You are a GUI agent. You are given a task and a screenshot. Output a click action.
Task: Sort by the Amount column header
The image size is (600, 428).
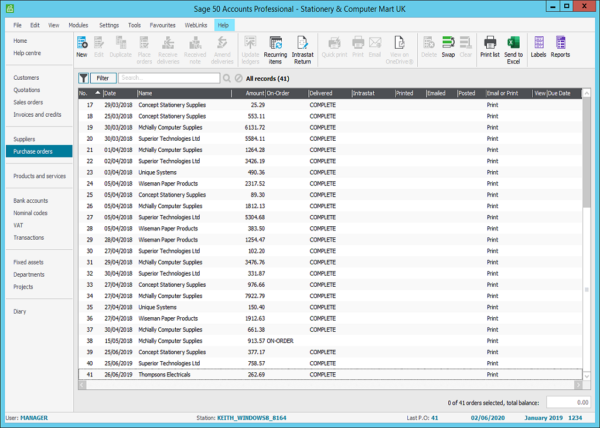(254, 92)
